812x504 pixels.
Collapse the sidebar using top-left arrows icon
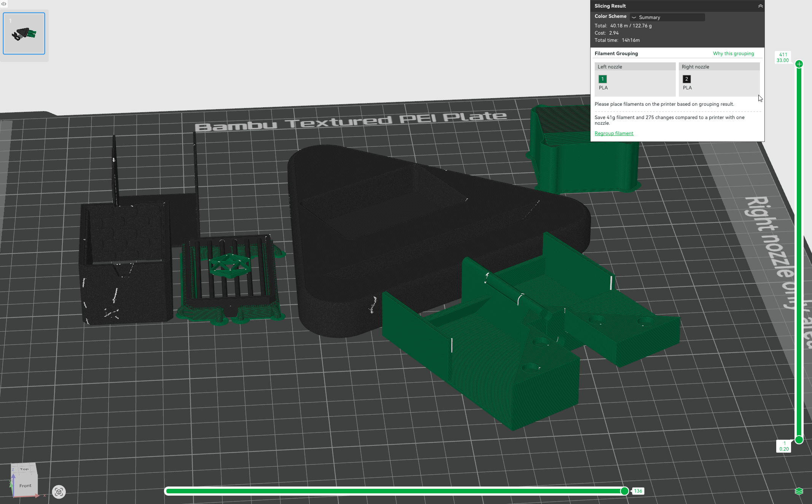[x=3, y=4]
